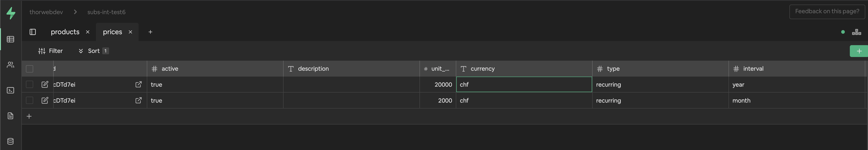Viewport: 868px width, 150px height.
Task: Click the green lightning app logo
Action: 10,12
